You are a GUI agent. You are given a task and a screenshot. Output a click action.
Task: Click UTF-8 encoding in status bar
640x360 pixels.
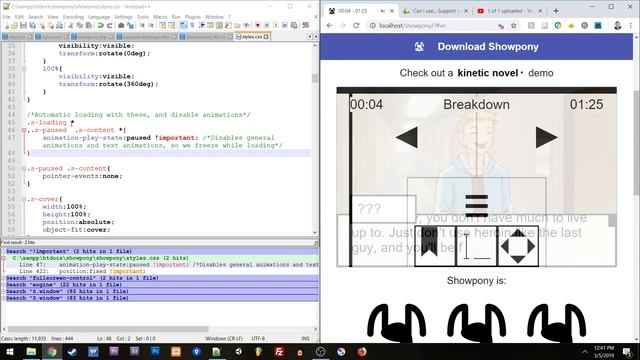click(258, 338)
